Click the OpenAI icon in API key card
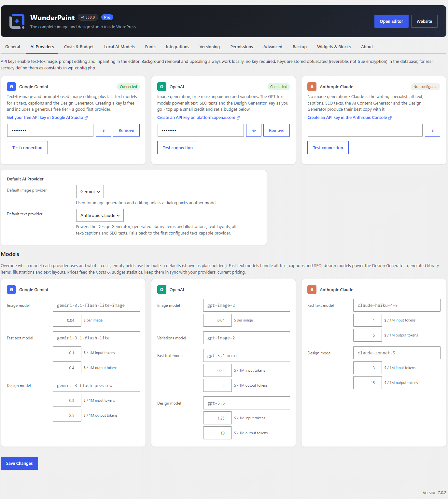The height and width of the screenshot is (499, 448). tap(162, 87)
